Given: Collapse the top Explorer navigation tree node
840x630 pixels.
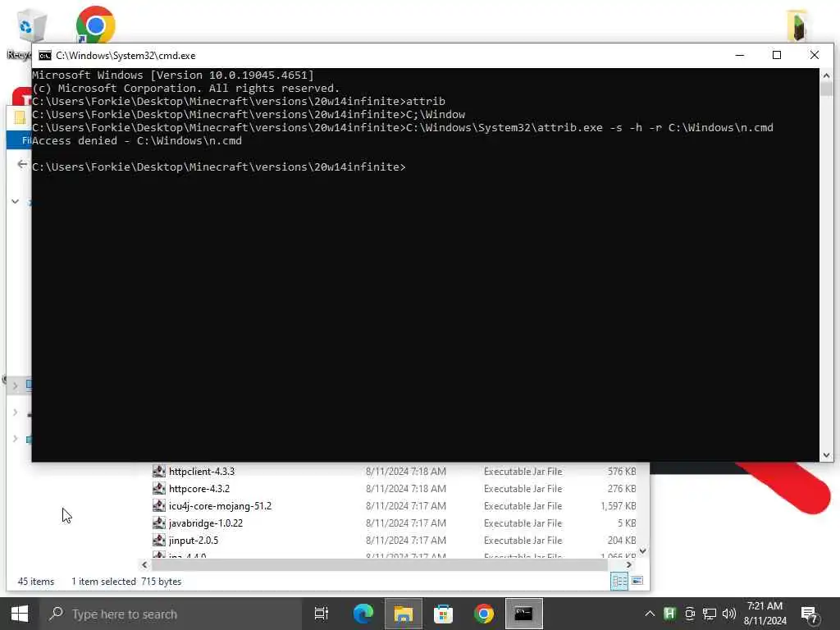Looking at the screenshot, I should (15, 202).
